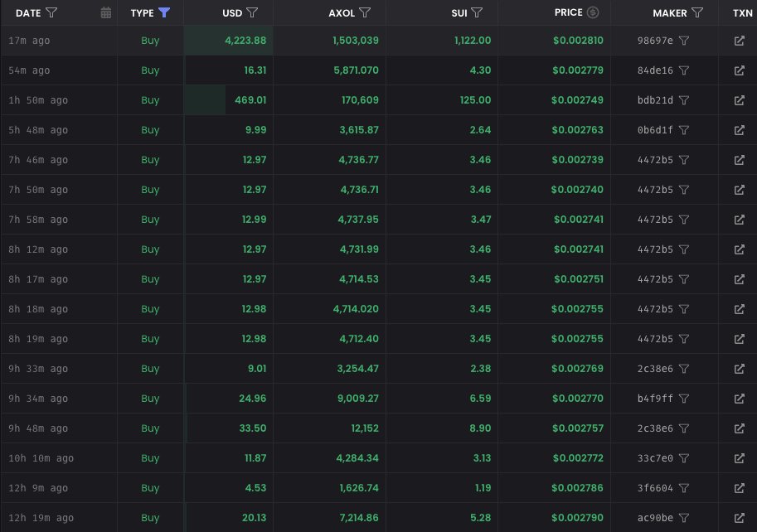
Task: Open maker address bdb21d
Action: (655, 100)
